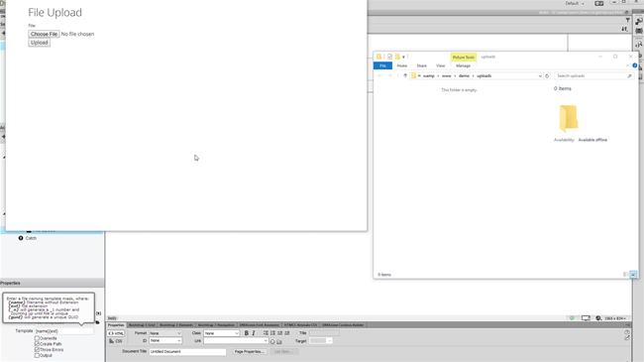Click the Upload button
This screenshot has height=362, width=644.
(39, 43)
